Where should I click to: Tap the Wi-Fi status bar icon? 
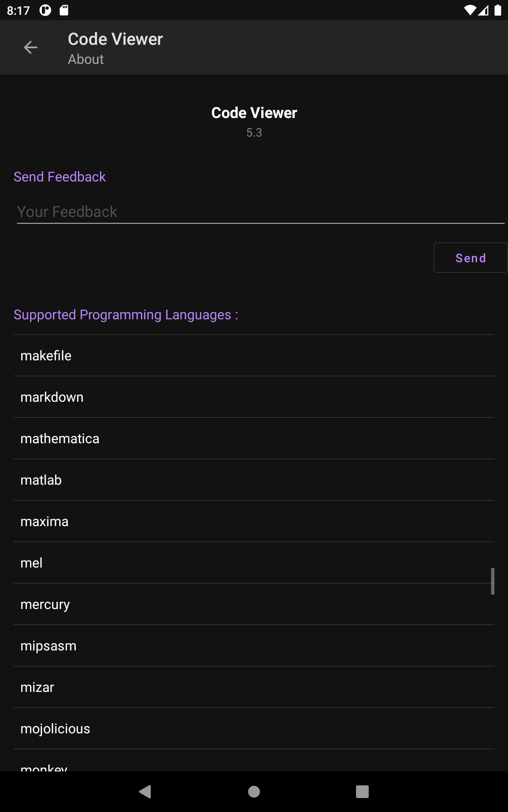pyautogui.click(x=469, y=10)
